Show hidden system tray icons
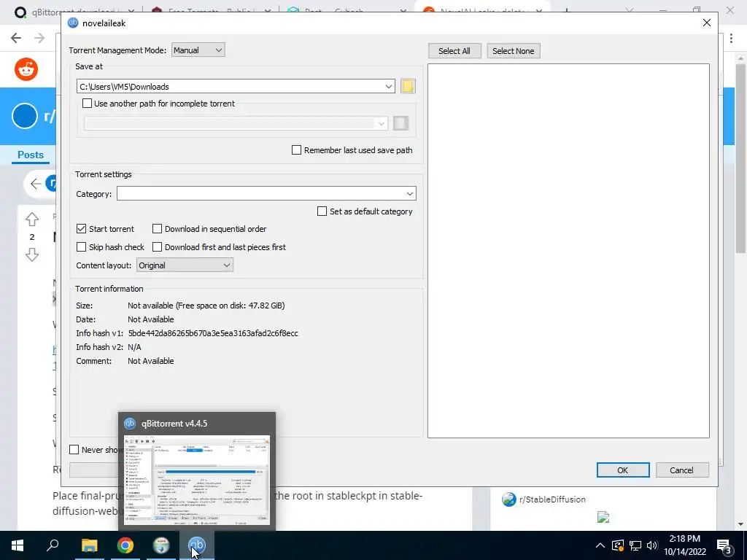This screenshot has width=747, height=560. tap(600, 545)
